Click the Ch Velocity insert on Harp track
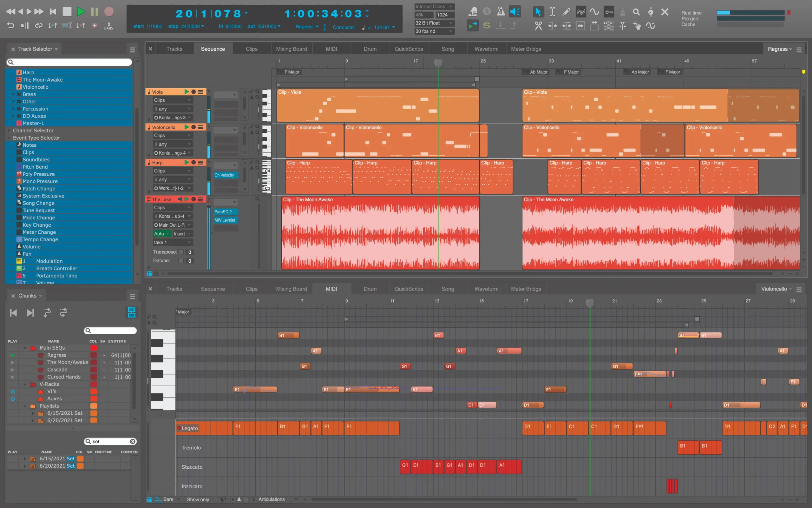The image size is (812, 508). [226, 175]
